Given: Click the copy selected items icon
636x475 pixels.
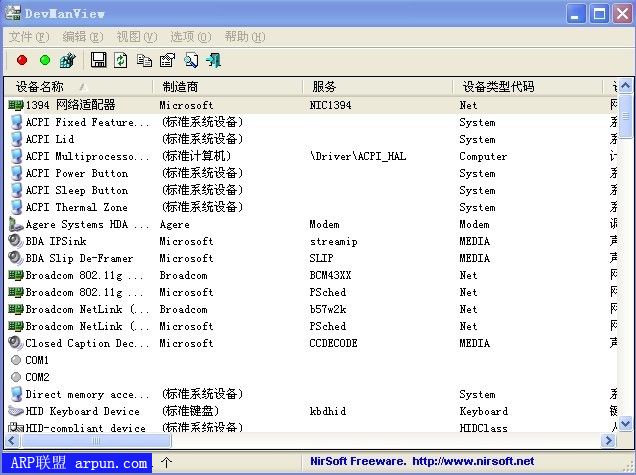Looking at the screenshot, I should [x=144, y=61].
